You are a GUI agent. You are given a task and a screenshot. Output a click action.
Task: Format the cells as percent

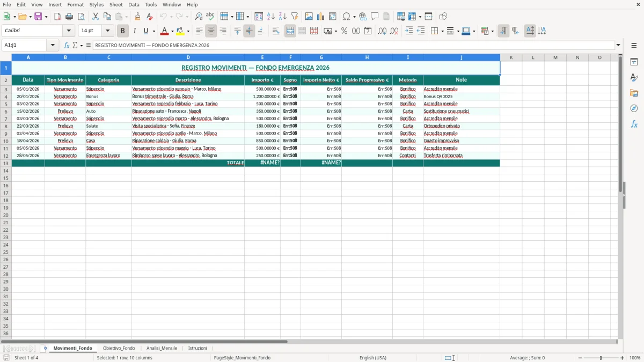344,31
